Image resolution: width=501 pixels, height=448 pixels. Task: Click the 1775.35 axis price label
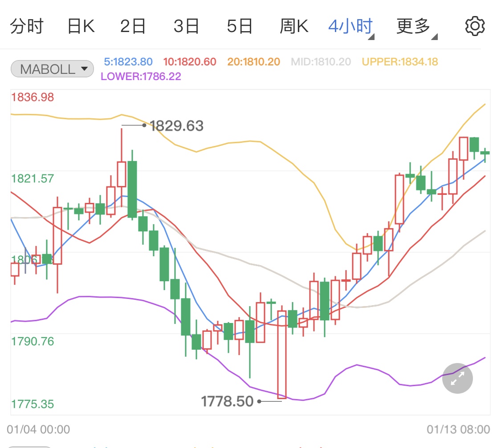click(33, 404)
